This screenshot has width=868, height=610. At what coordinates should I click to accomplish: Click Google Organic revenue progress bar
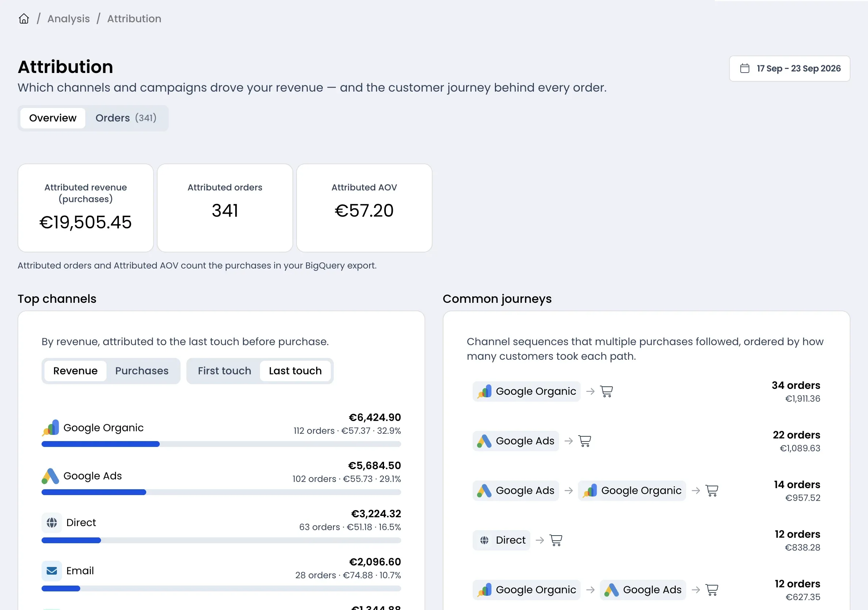221,444
